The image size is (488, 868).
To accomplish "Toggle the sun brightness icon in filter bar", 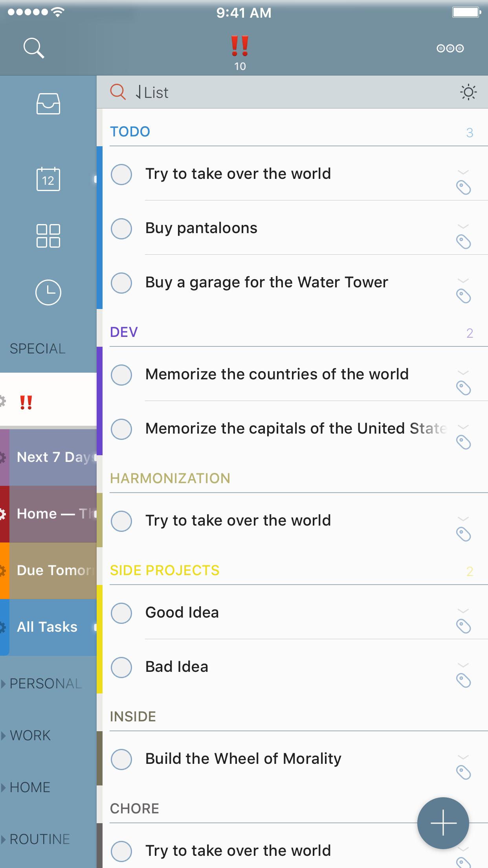I will coord(468,92).
